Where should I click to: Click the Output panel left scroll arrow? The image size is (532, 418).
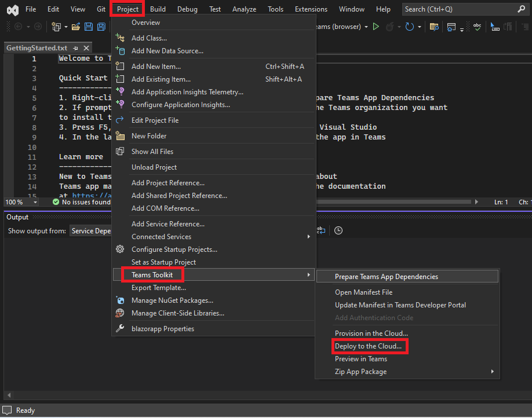[9, 395]
